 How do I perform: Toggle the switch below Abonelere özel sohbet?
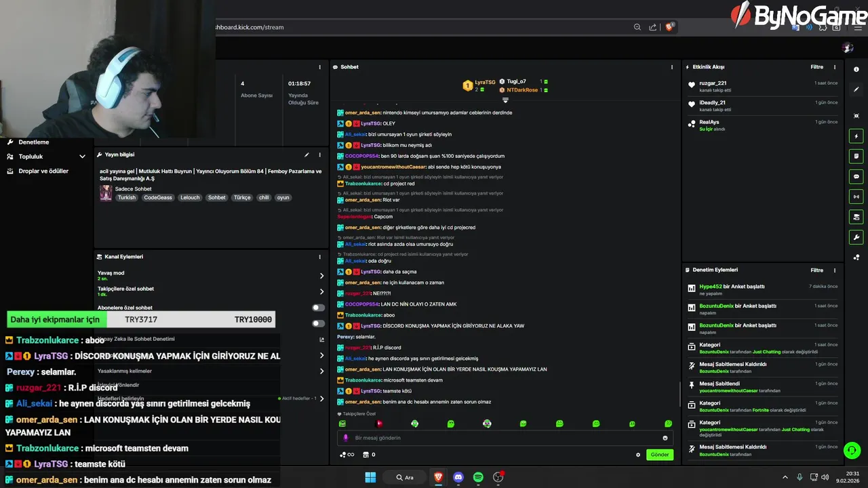tap(318, 323)
